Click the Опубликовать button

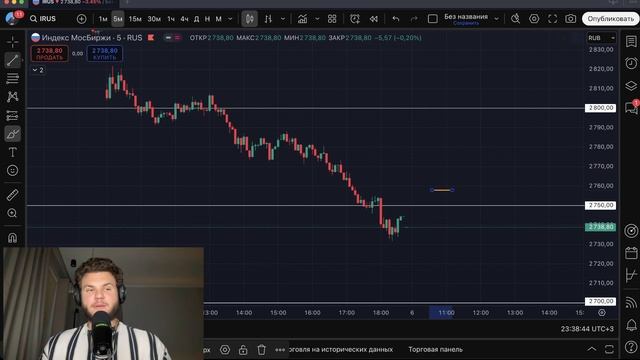[611, 19]
